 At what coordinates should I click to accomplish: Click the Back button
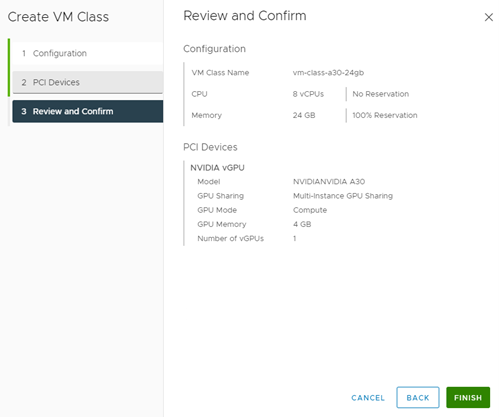point(418,397)
